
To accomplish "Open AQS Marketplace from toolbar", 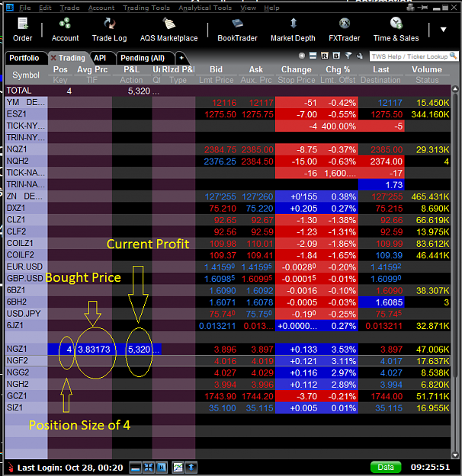I will point(168,30).
